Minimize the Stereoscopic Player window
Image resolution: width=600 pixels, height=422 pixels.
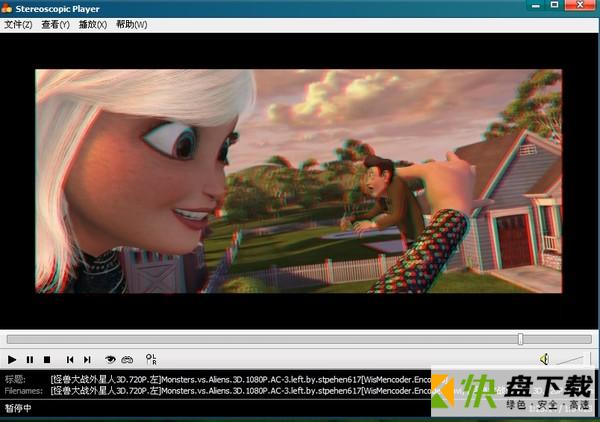tap(536, 5)
